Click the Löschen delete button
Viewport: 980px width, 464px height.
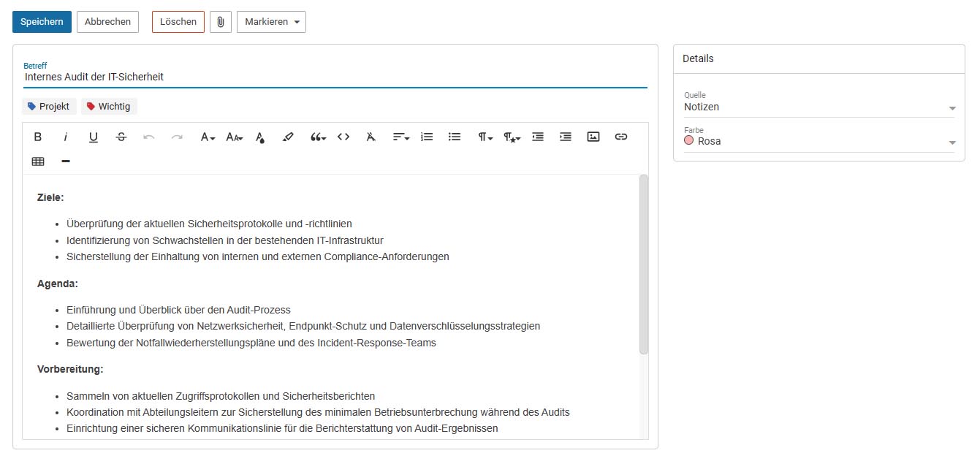[178, 22]
